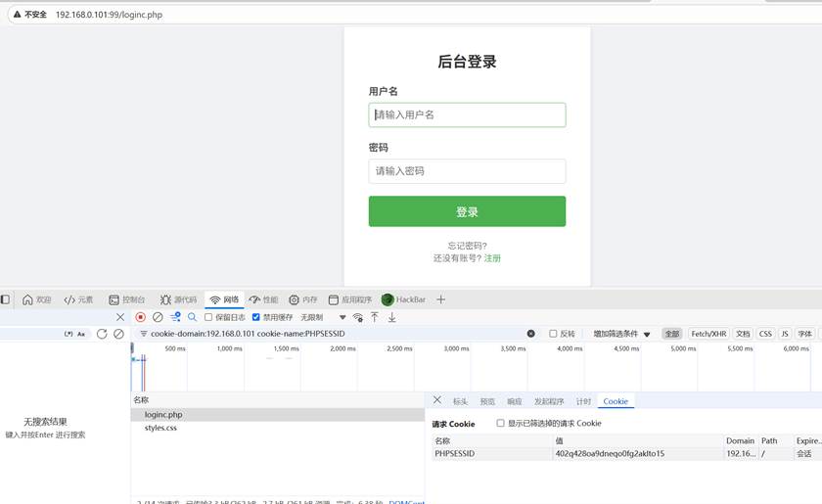Switch to the 元素 elements tab
This screenshot has width=822, height=504.
[78, 299]
